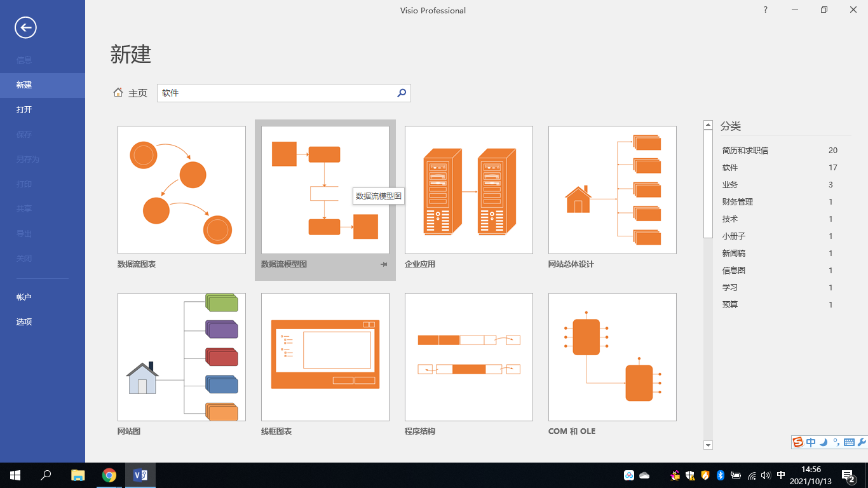Image resolution: width=868 pixels, height=488 pixels.
Task: Open the Windows notification center icon
Action: [848, 475]
